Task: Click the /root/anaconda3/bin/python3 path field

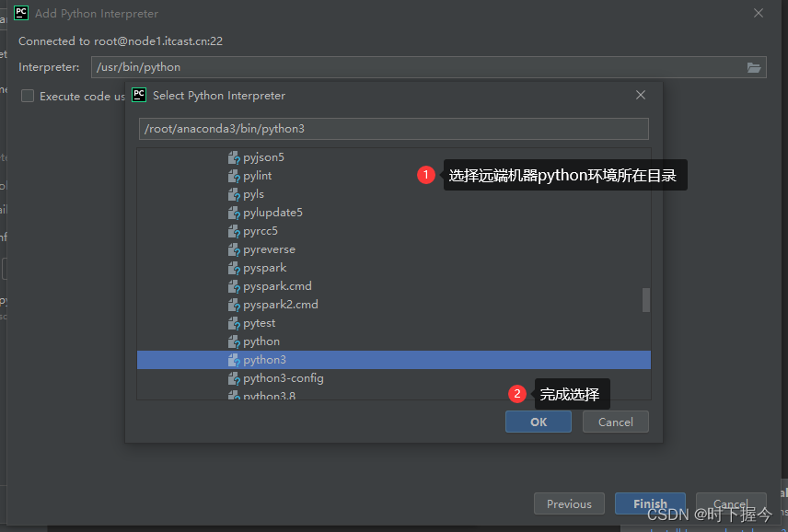Action: pyautogui.click(x=393, y=129)
